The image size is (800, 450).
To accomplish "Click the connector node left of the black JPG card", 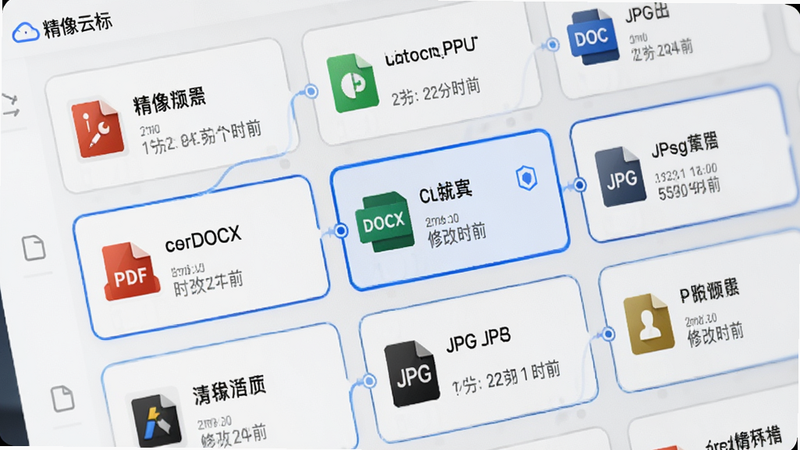I will pyautogui.click(x=369, y=381).
